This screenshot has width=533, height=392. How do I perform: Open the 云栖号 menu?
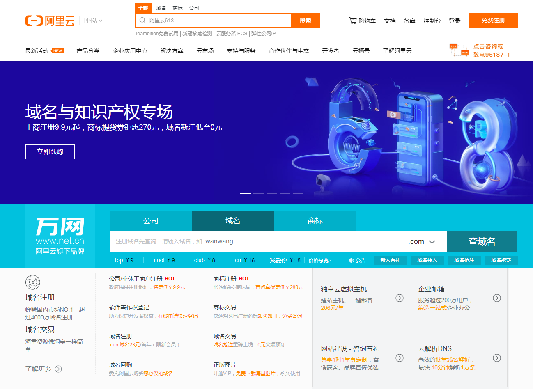click(x=361, y=51)
